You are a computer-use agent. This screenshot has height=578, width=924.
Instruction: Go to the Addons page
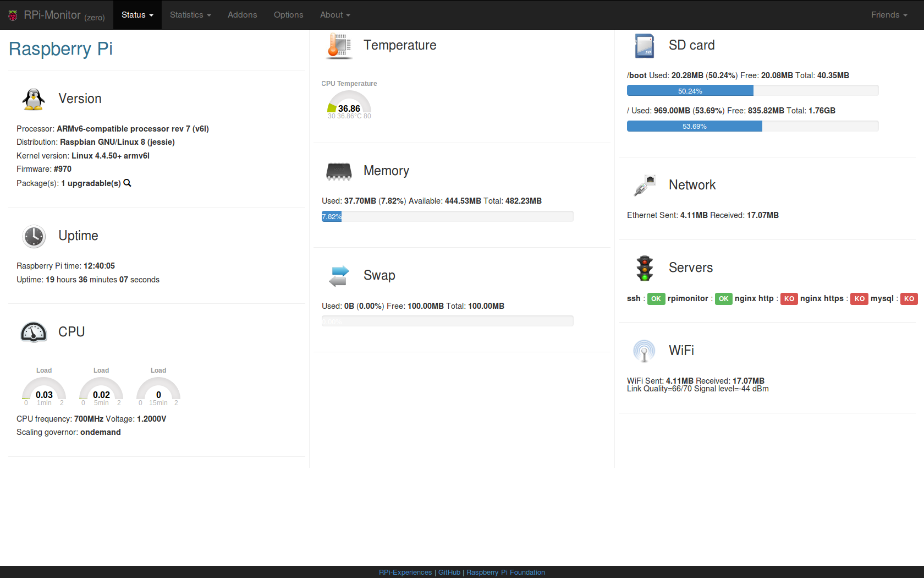point(243,15)
